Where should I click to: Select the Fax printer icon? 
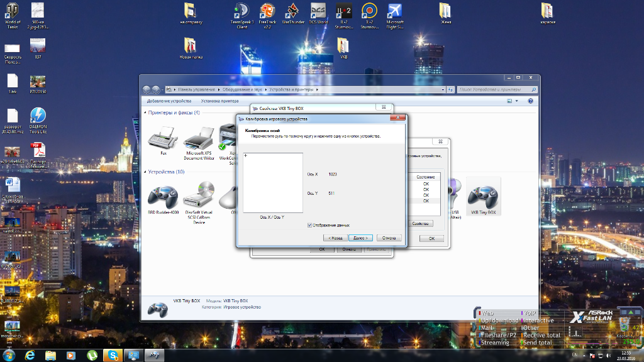163,141
